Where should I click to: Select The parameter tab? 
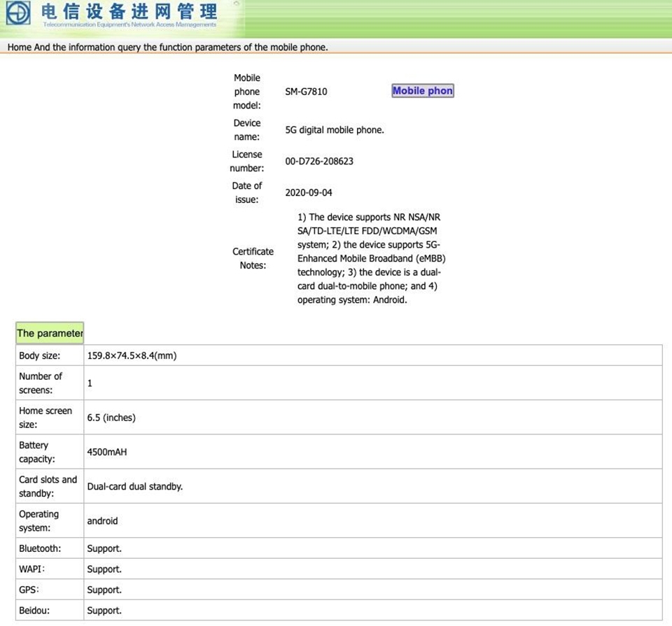[50, 333]
